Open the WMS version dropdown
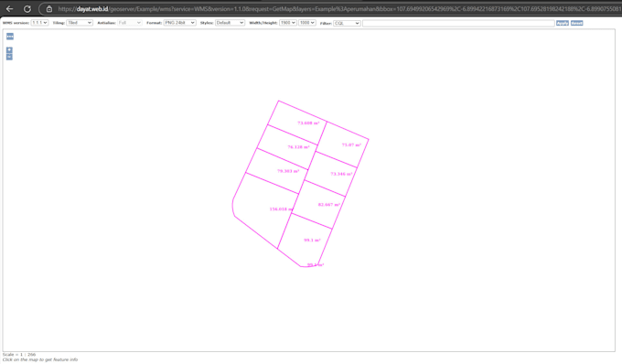 39,23
